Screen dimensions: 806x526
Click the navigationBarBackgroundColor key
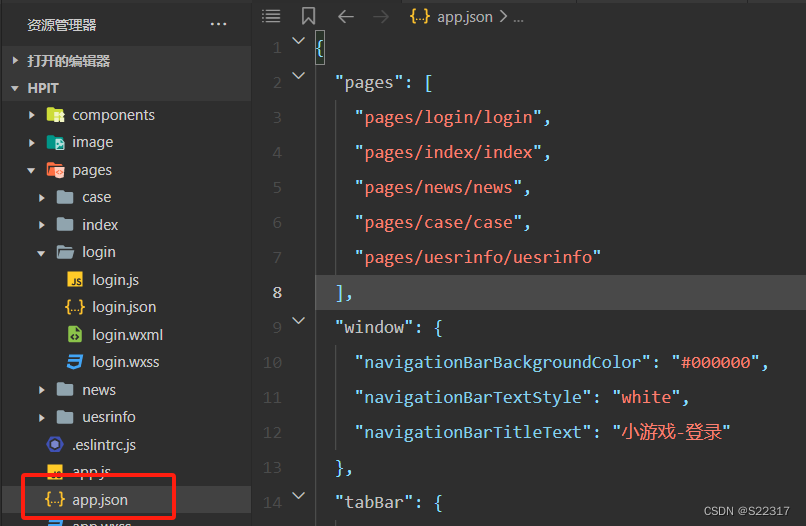point(503,362)
